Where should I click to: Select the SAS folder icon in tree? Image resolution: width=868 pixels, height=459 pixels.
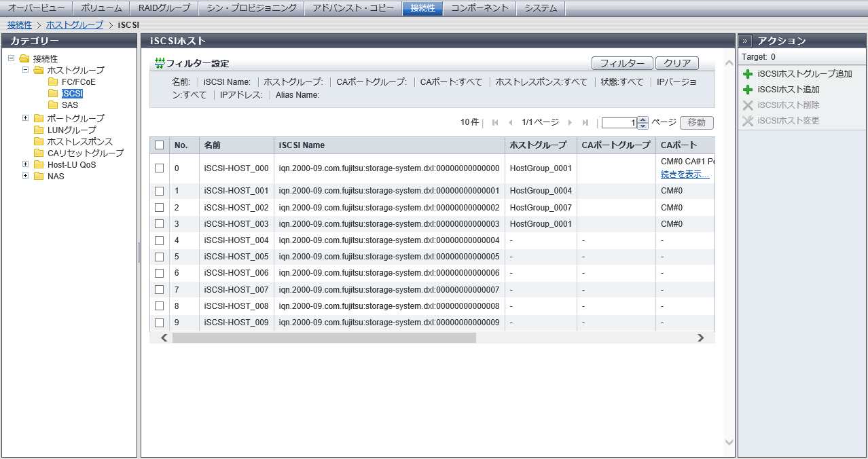[53, 105]
